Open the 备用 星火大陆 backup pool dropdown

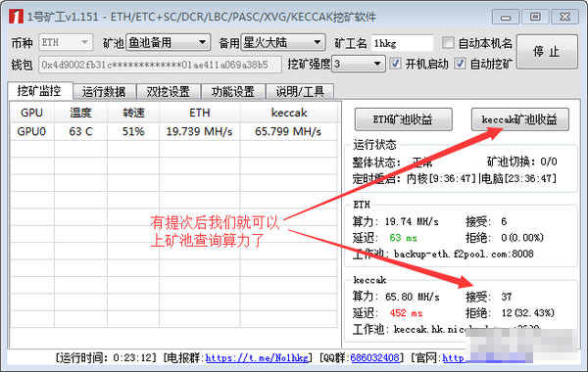pos(283,42)
